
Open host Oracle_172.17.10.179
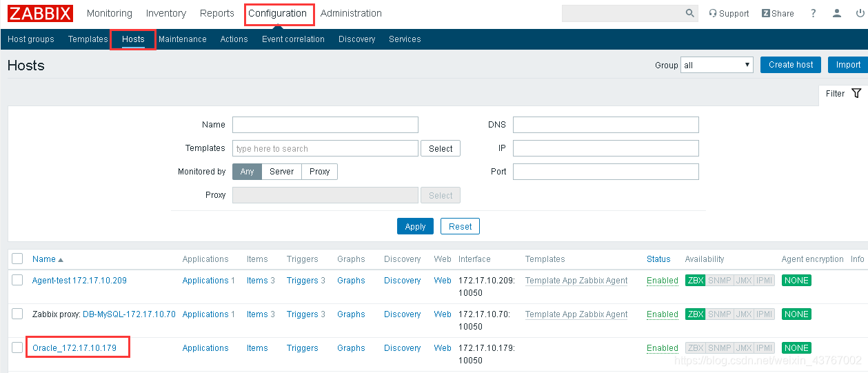[74, 348]
